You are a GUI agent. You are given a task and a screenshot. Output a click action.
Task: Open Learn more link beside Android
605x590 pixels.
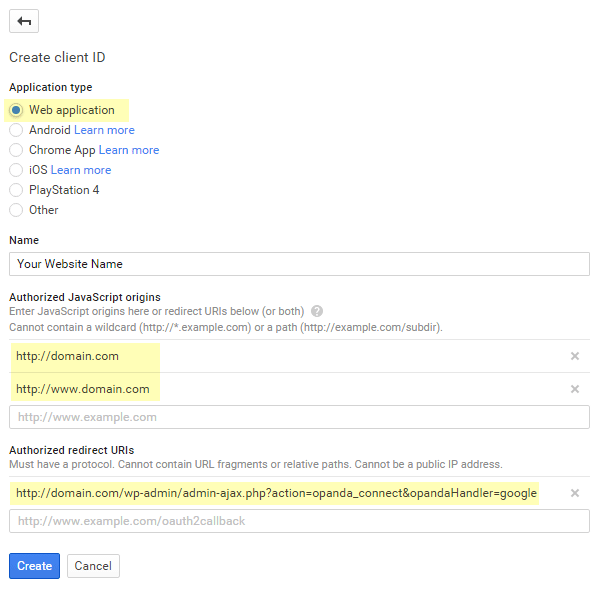[104, 130]
